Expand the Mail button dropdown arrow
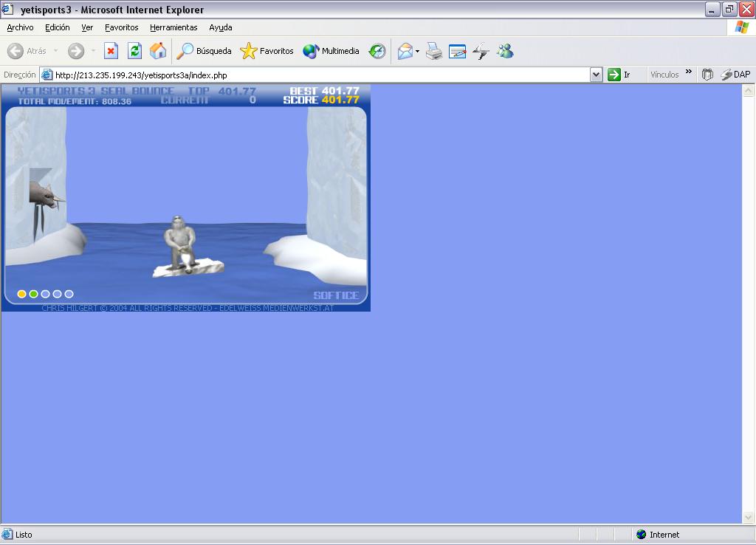This screenshot has height=545, width=756. tap(418, 51)
